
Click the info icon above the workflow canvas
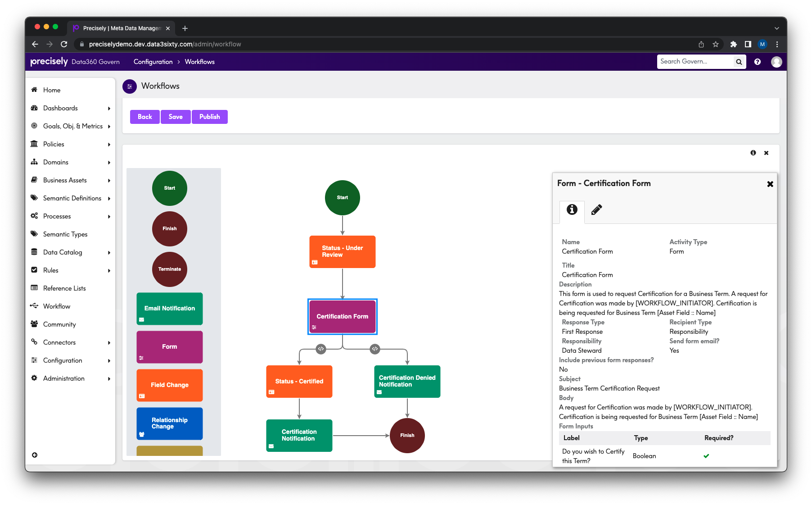[753, 153]
